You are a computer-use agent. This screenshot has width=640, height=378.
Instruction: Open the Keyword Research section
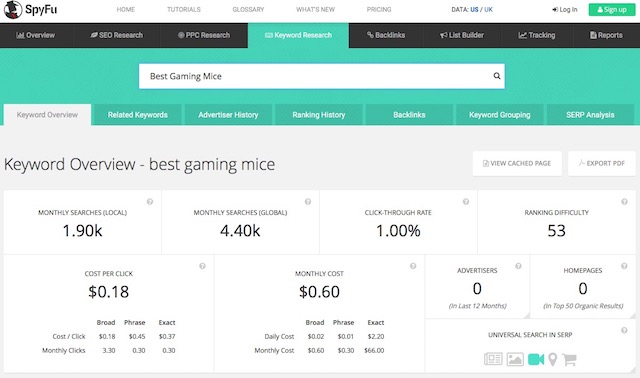(x=298, y=36)
